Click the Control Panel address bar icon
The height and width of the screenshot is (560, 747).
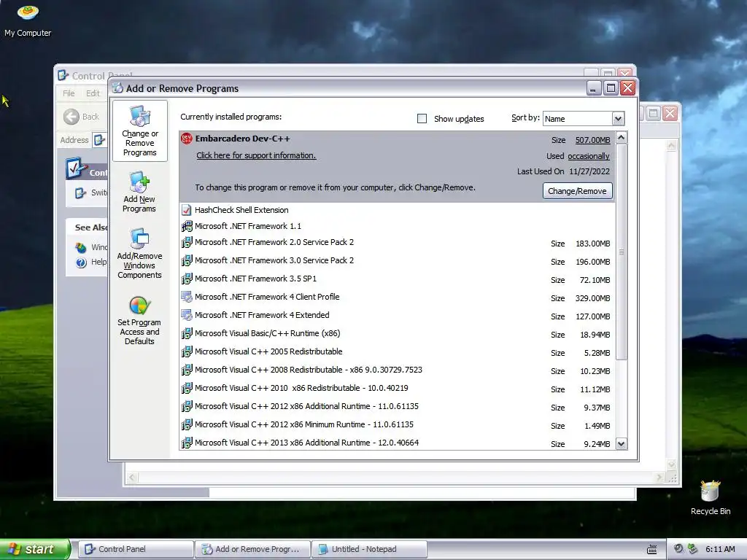[99, 140]
